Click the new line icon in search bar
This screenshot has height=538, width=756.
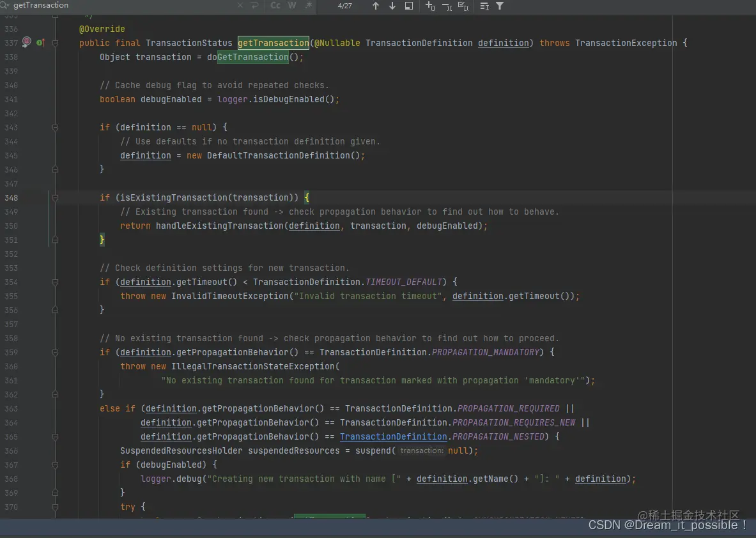click(x=255, y=6)
